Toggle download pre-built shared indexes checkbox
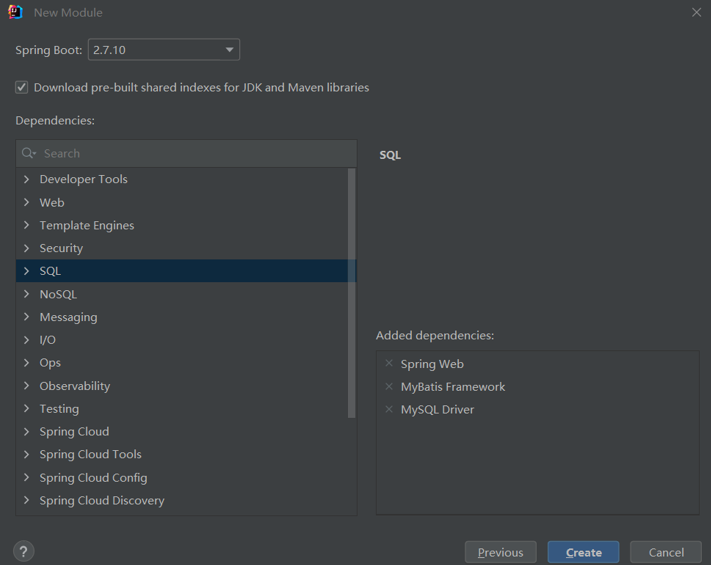The image size is (711, 565). click(x=22, y=88)
